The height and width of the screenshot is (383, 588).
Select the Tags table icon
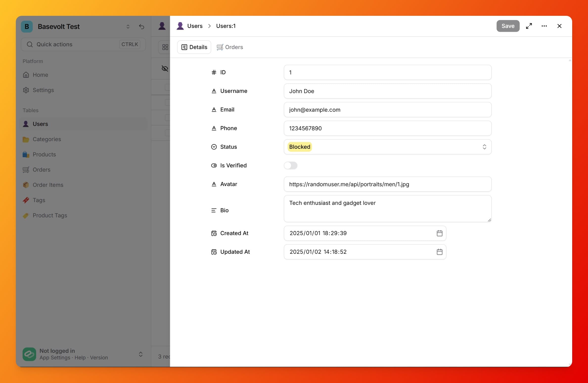pos(26,200)
